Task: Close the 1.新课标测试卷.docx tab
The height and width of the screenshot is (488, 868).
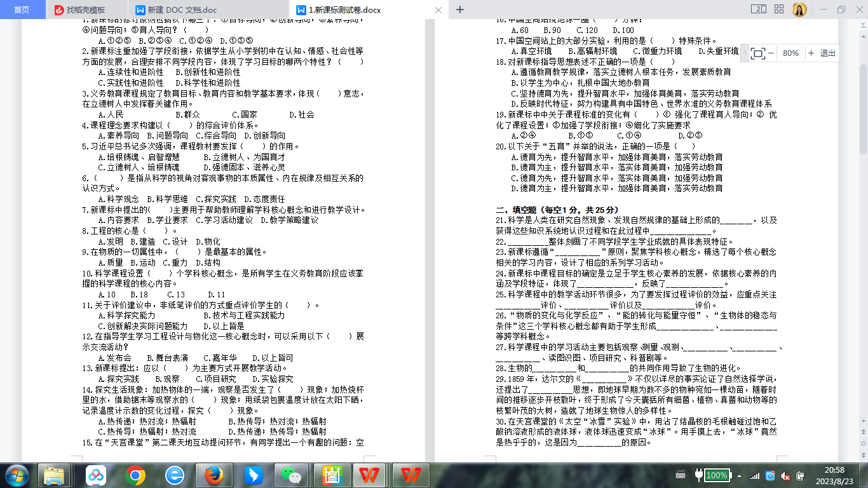Action: click(x=438, y=10)
